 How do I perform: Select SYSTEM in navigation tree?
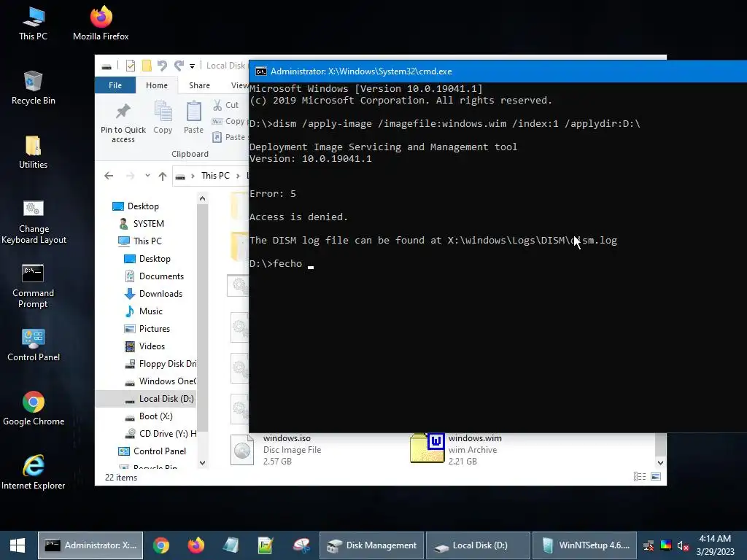click(142, 224)
